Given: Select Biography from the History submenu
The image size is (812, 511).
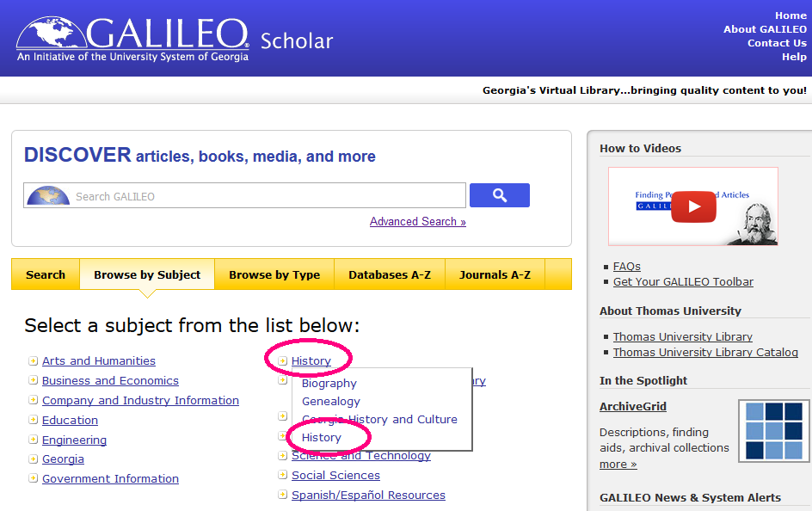Looking at the screenshot, I should 329,384.
